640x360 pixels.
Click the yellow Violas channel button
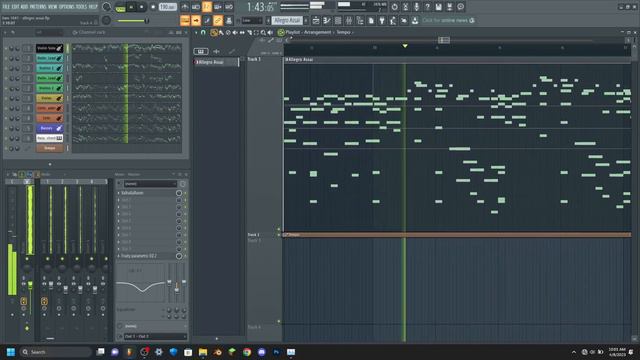[x=49, y=98]
